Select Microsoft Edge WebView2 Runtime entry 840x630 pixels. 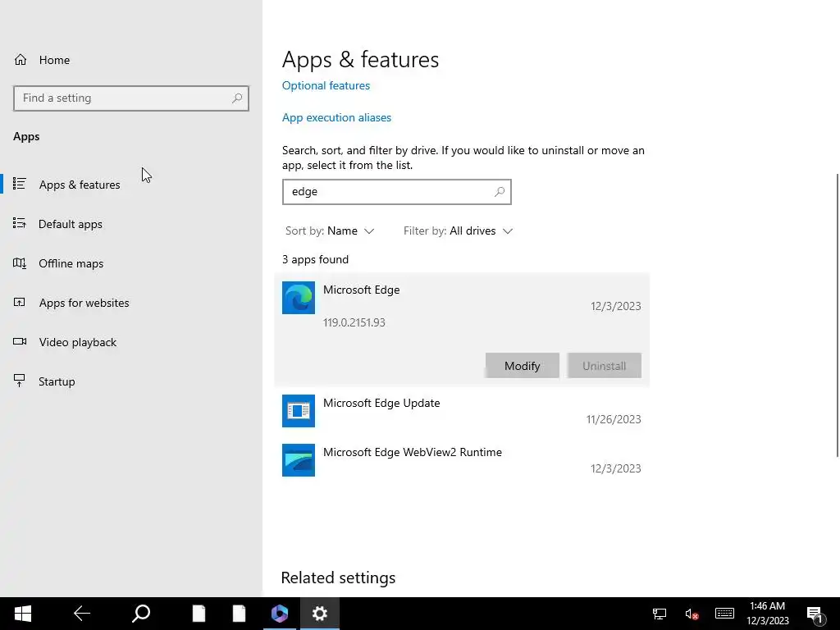pos(462,461)
